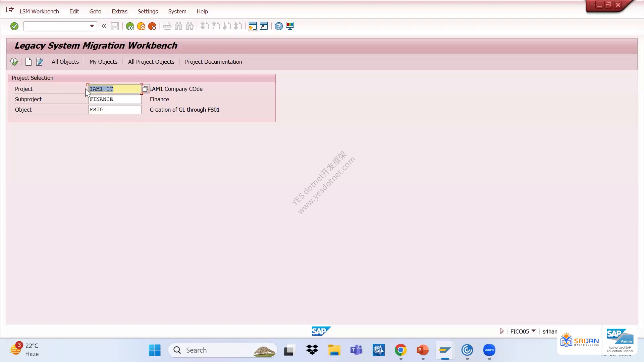The width and height of the screenshot is (644, 362).
Task: Click the Execute clock icon
Action: pyautogui.click(x=14, y=62)
